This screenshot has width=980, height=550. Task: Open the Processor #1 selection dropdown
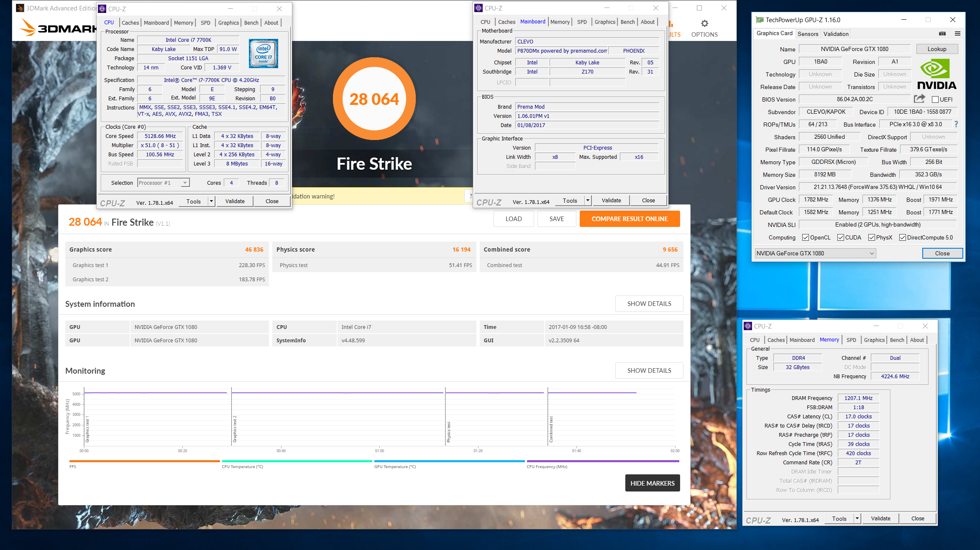(x=164, y=183)
